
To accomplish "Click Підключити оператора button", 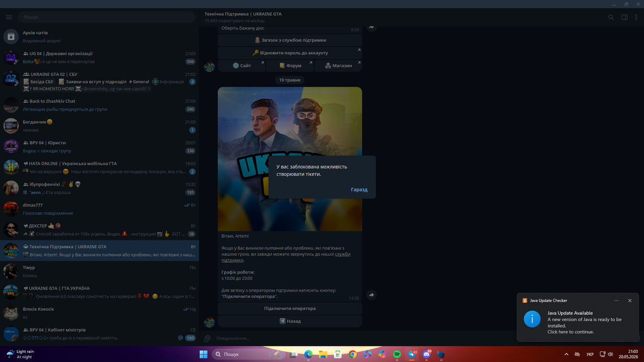I will (x=290, y=308).
